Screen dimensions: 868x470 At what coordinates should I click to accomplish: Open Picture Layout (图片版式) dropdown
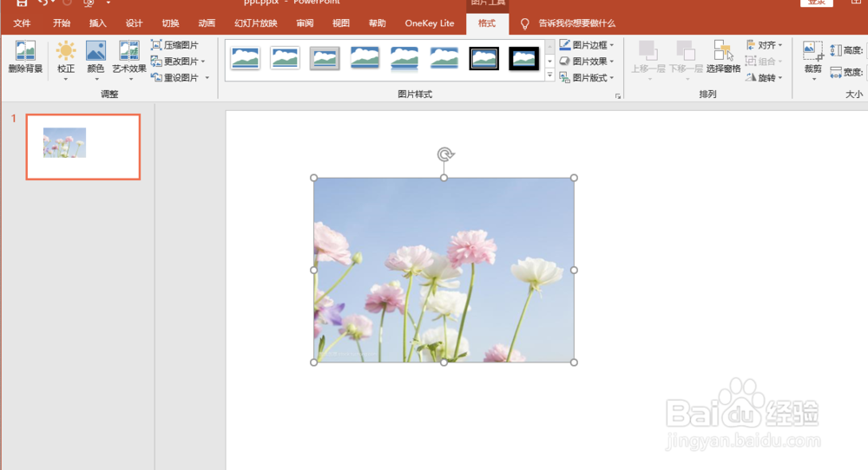[587, 78]
